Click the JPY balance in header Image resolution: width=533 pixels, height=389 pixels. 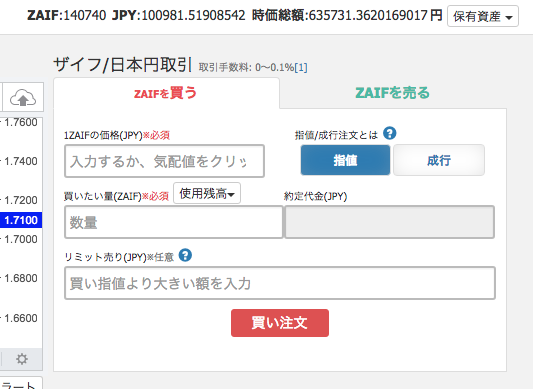tap(178, 15)
